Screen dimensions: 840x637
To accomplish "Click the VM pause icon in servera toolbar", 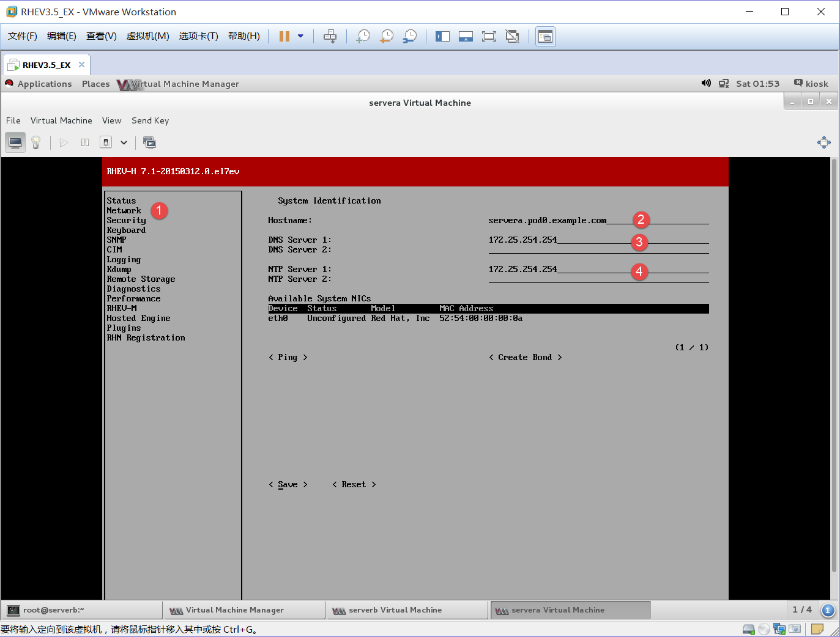I will (x=85, y=142).
